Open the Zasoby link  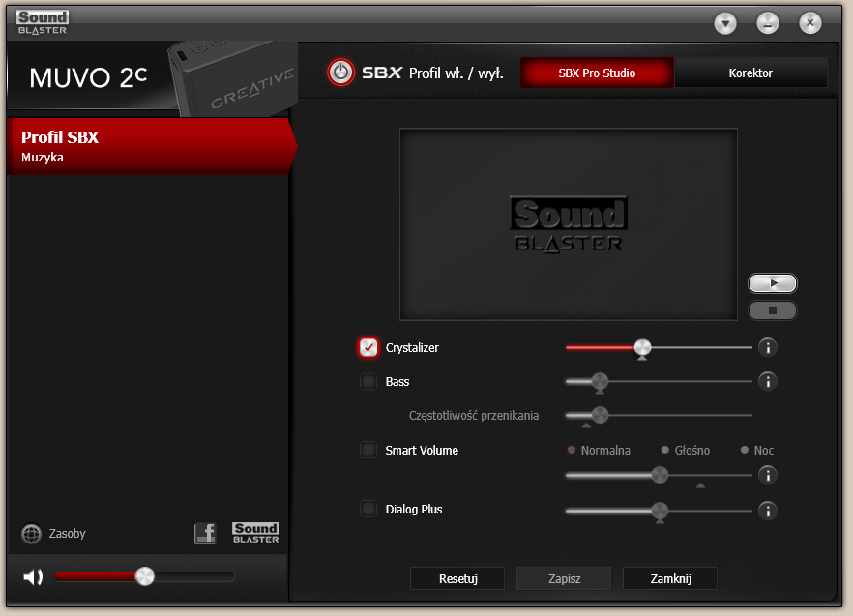68,533
